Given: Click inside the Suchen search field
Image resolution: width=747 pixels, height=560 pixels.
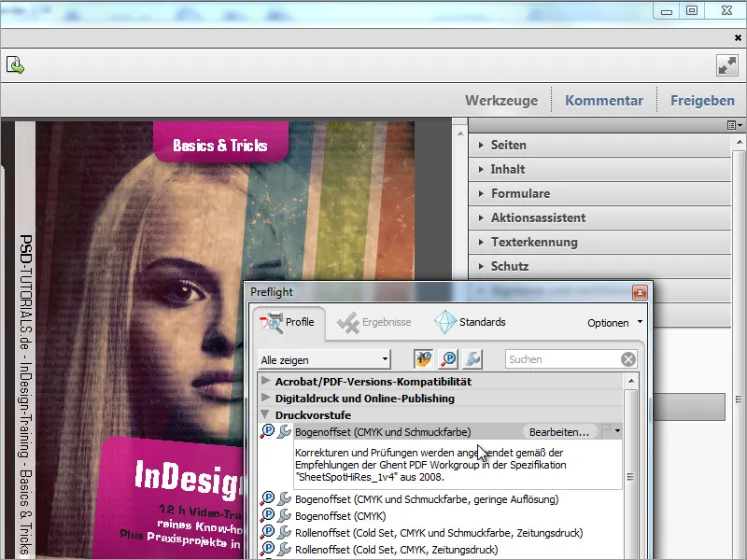Looking at the screenshot, I should 560,358.
